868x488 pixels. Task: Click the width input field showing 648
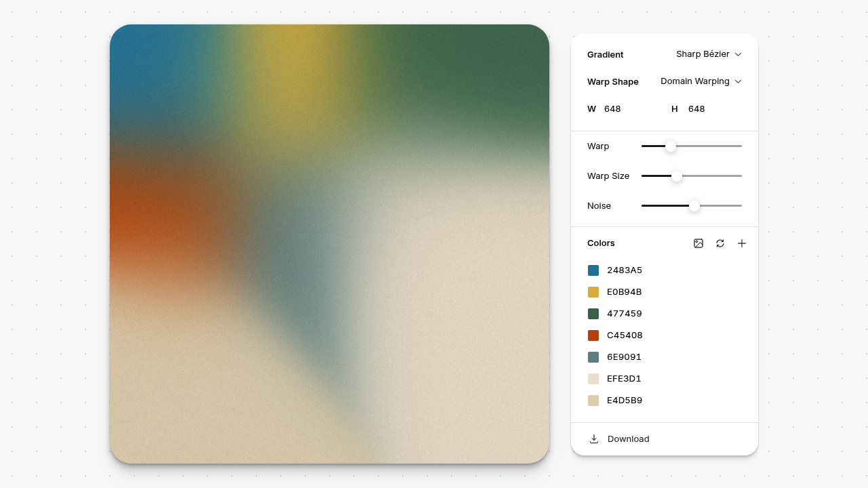tap(624, 109)
